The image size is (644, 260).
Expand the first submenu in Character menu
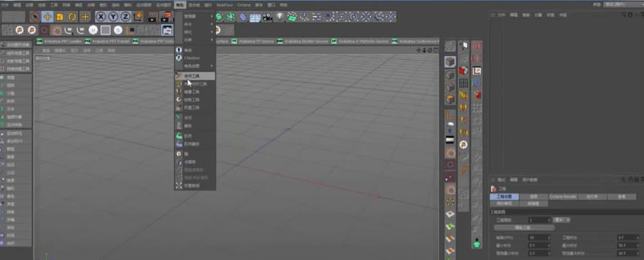tap(195, 16)
